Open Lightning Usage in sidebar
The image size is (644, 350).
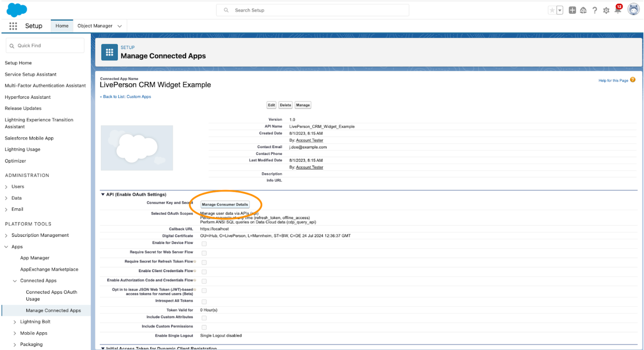click(x=23, y=149)
